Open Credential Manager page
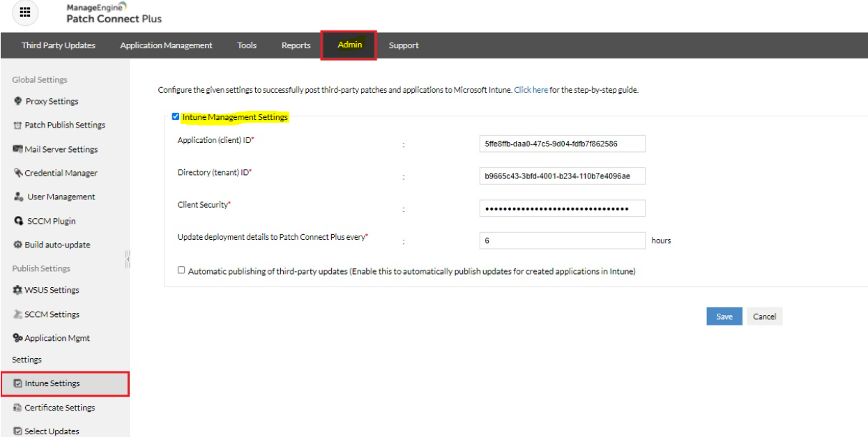This screenshot has width=868, height=437. point(61,173)
